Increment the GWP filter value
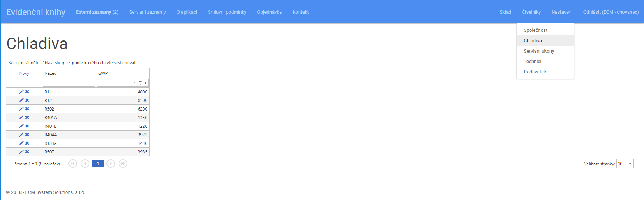The image size is (644, 200). click(x=140, y=81)
